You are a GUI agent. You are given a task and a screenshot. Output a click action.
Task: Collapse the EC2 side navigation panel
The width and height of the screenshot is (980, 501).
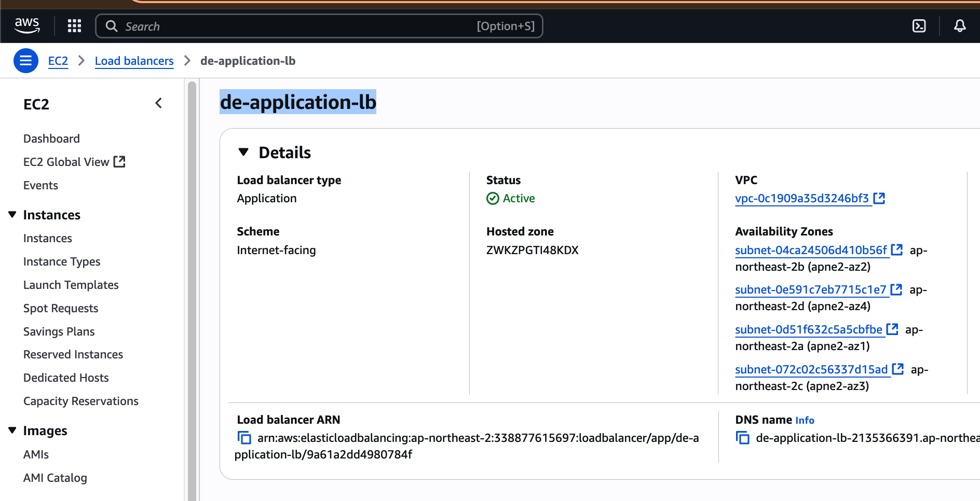(159, 104)
